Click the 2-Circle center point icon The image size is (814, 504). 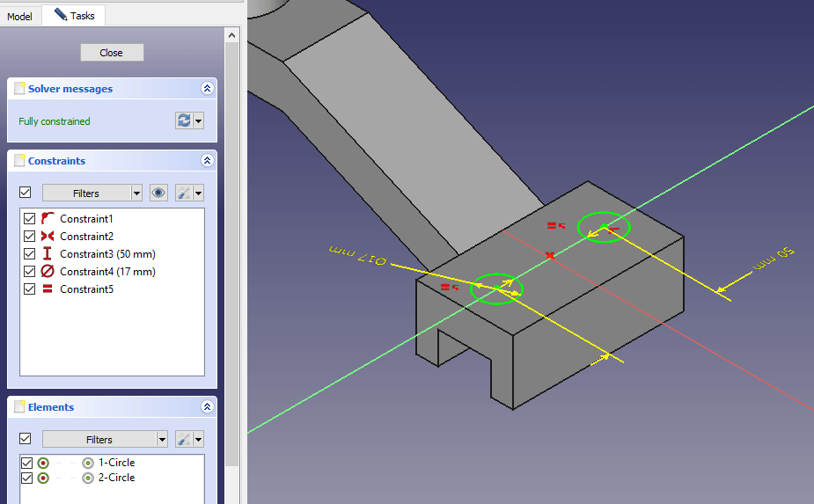88,478
